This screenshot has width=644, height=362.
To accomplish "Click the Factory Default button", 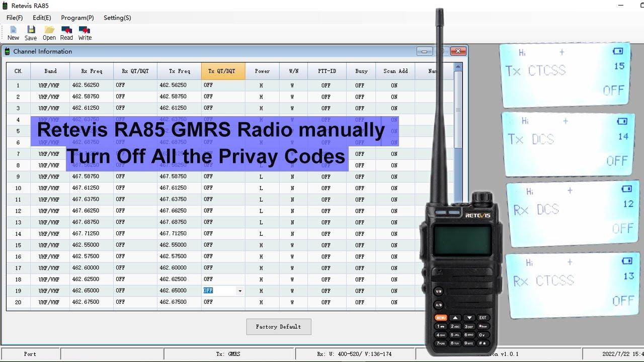I will [279, 327].
